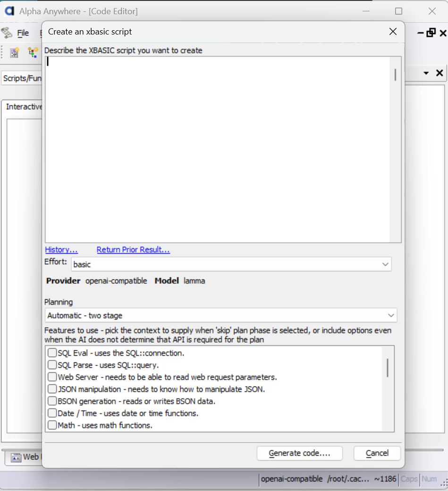The height and width of the screenshot is (491, 448).
Task: Click the Web tab icon at bottom
Action: tap(16, 457)
